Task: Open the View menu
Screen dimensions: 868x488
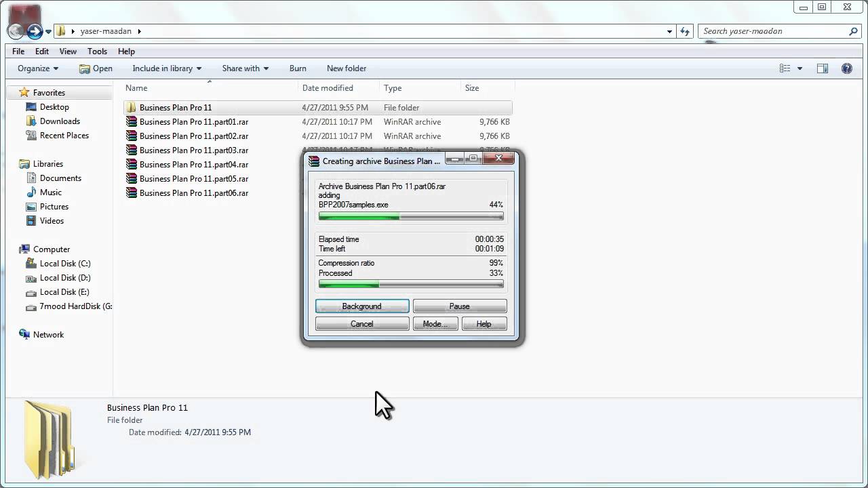Action: click(68, 52)
